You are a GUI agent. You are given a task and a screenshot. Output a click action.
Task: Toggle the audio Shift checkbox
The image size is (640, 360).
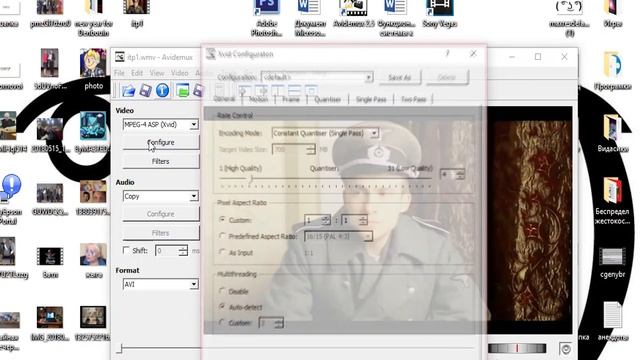(127, 250)
